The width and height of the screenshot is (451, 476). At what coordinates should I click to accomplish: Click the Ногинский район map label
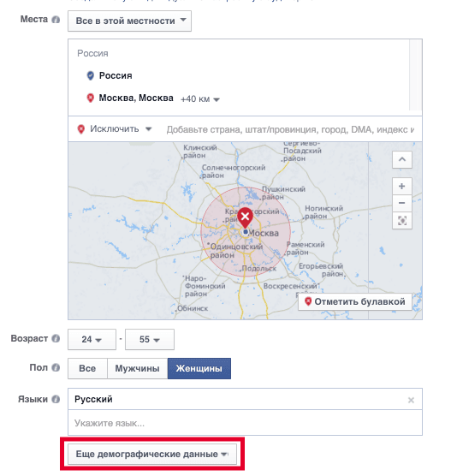click(x=323, y=212)
